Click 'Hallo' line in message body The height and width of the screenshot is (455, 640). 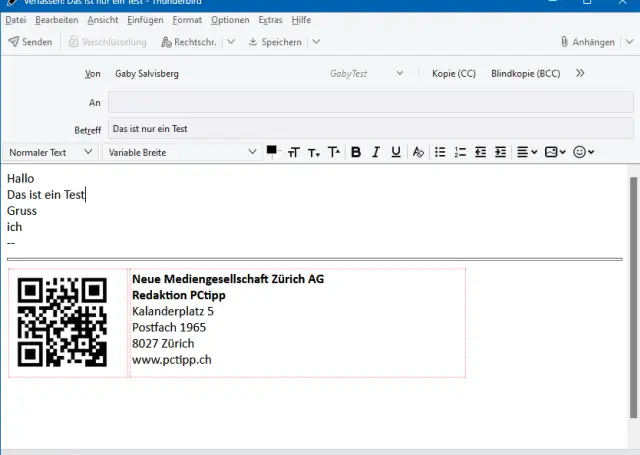(x=20, y=179)
